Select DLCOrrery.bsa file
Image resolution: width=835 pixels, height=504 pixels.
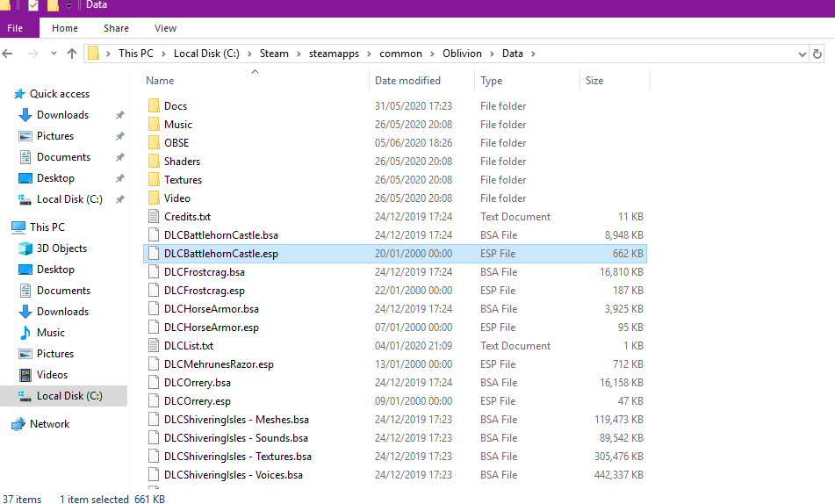coord(198,383)
